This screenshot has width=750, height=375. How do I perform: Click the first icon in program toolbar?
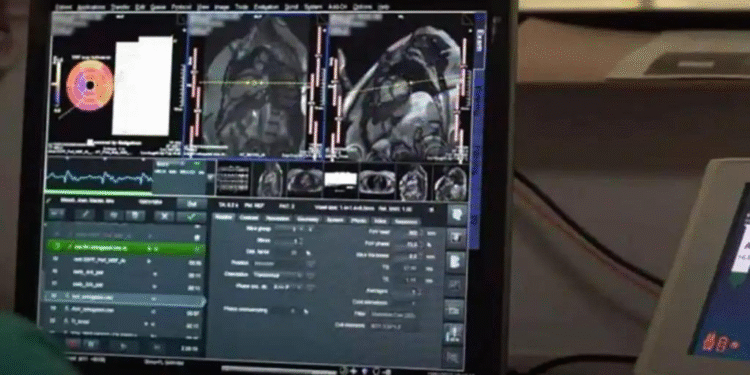pos(56,213)
